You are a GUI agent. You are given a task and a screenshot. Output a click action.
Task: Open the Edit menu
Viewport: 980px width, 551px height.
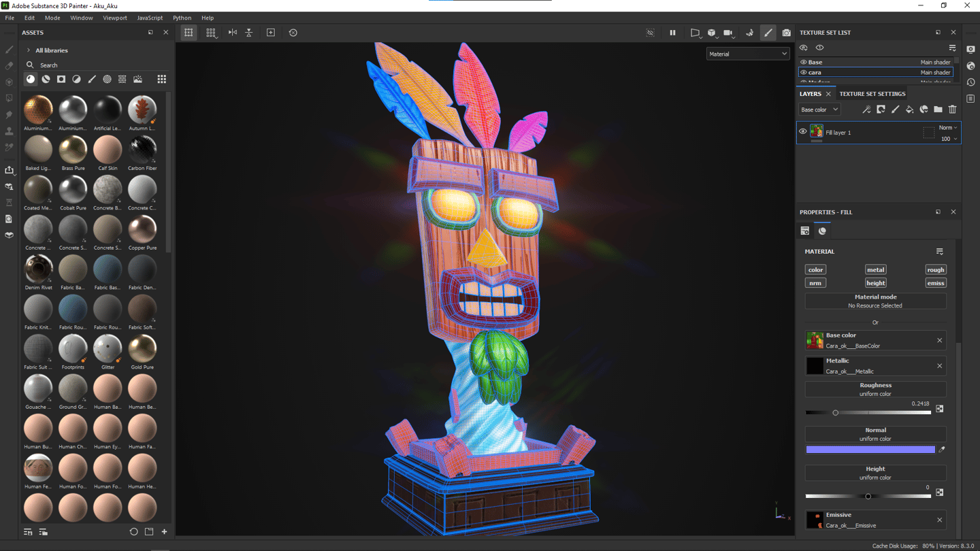click(29, 18)
